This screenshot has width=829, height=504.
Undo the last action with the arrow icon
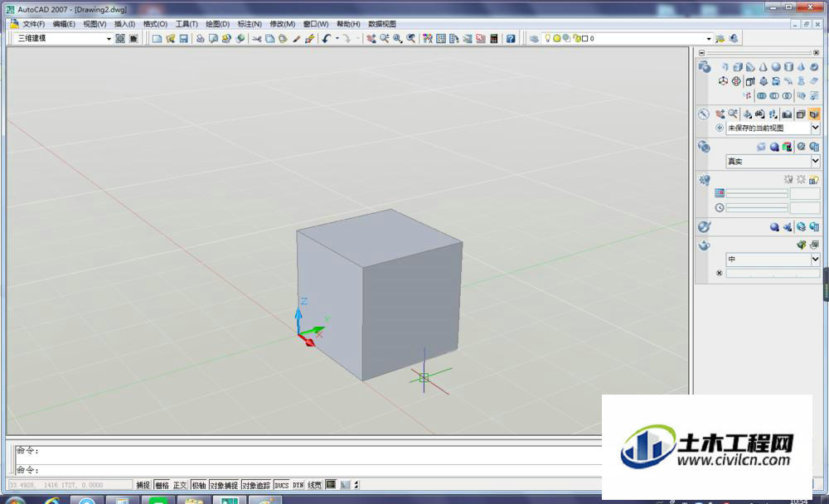coord(326,39)
